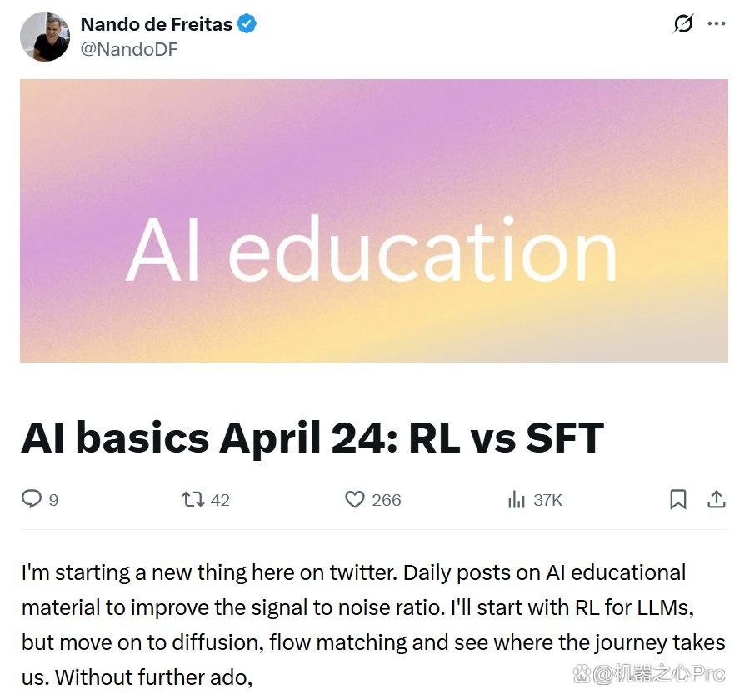This screenshot has height=700, width=740.
Task: Click the blue verified badge
Action: [247, 23]
